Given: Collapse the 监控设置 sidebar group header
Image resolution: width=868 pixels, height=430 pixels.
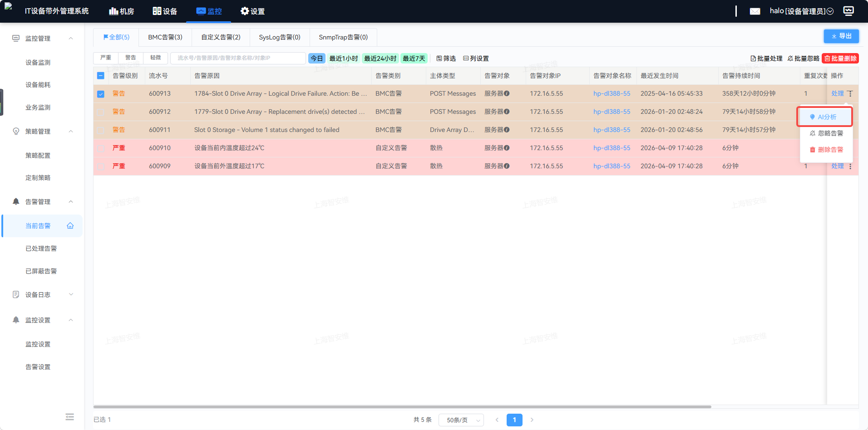Looking at the screenshot, I should pyautogui.click(x=42, y=320).
